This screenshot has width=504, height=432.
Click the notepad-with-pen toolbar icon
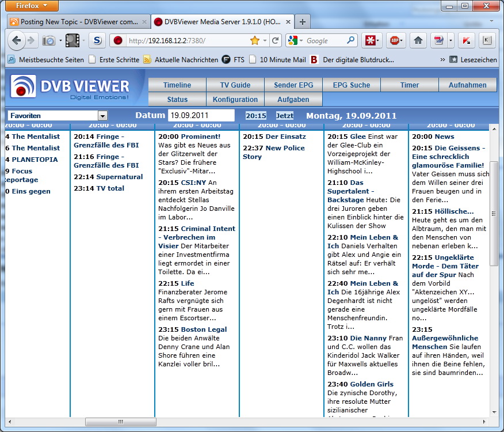point(439,40)
